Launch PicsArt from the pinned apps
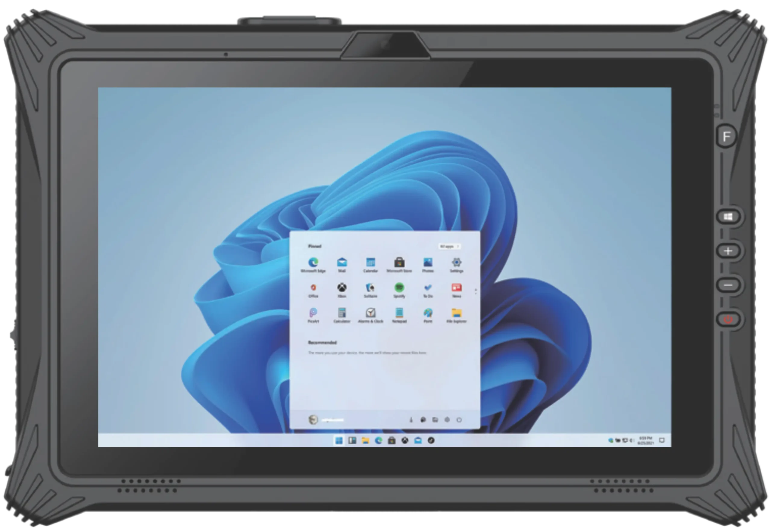The image size is (771, 532). (313, 315)
